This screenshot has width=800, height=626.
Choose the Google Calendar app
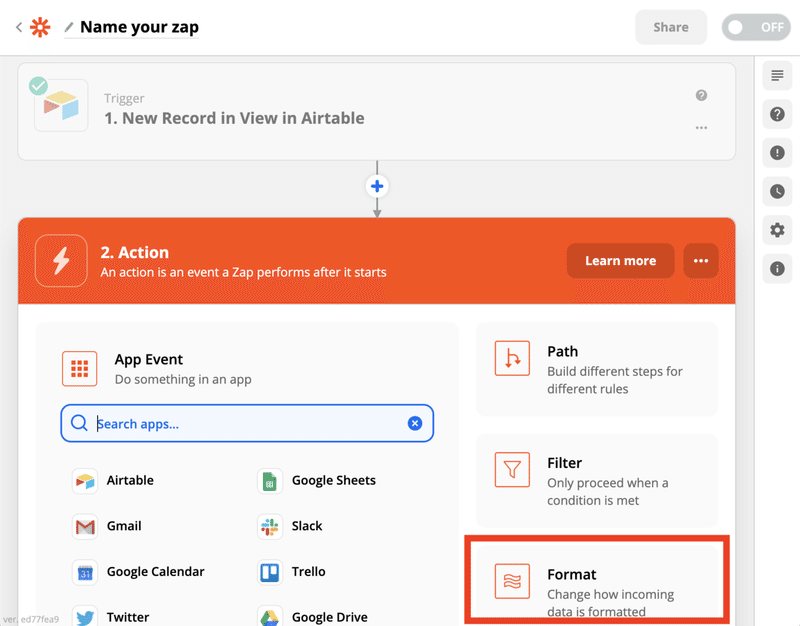point(138,572)
